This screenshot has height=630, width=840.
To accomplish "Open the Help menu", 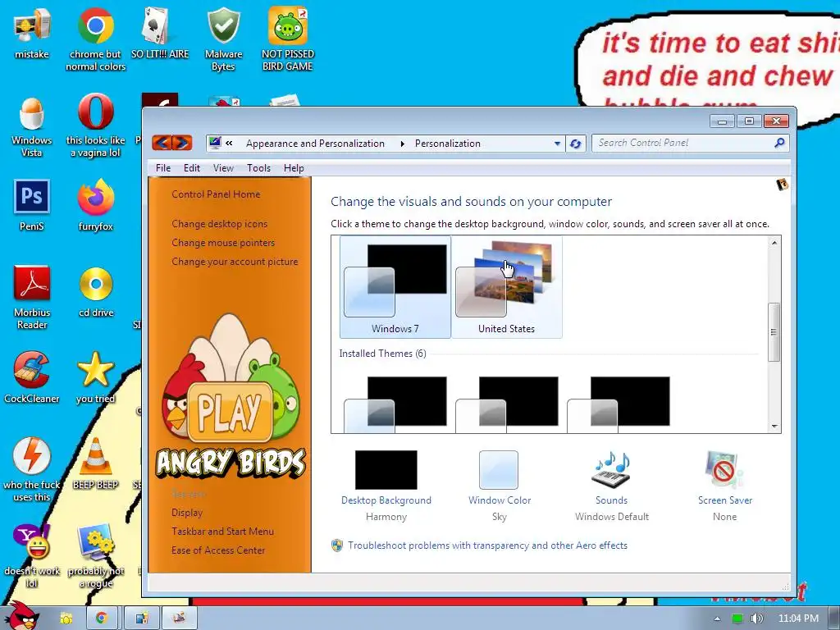I will click(x=294, y=168).
